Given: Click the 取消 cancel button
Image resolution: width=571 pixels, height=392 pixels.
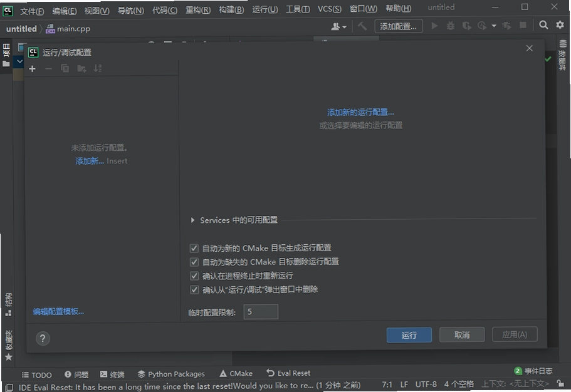Looking at the screenshot, I should click(462, 334).
